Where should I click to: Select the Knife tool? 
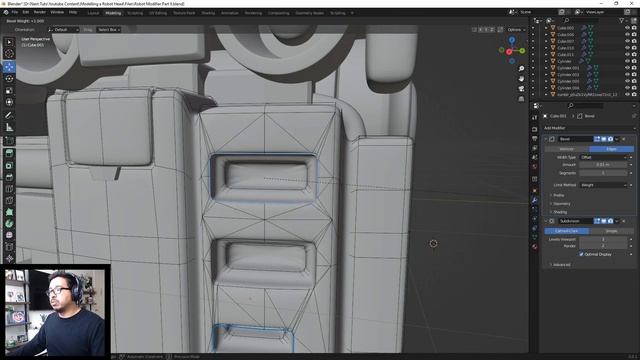[9, 200]
